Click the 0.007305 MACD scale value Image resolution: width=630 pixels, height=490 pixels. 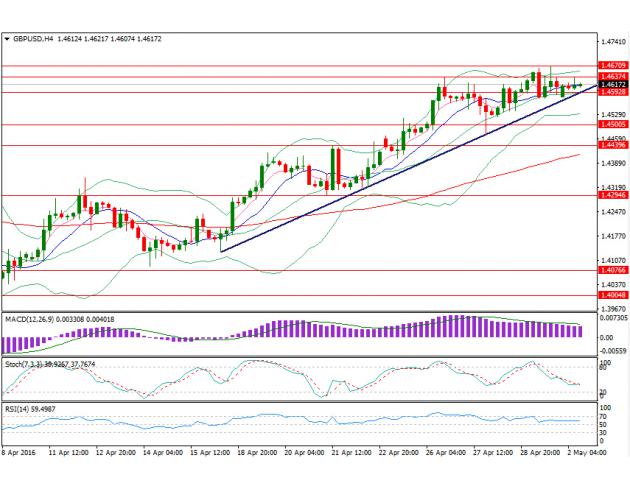pos(614,318)
